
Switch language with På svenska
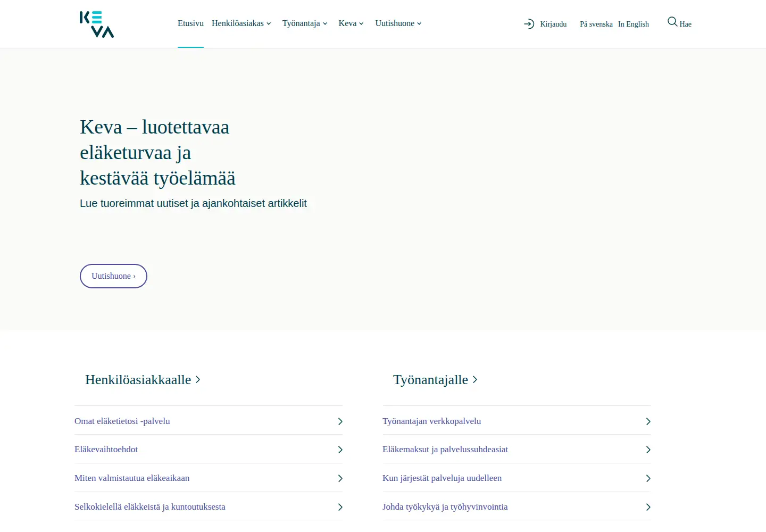tap(596, 24)
